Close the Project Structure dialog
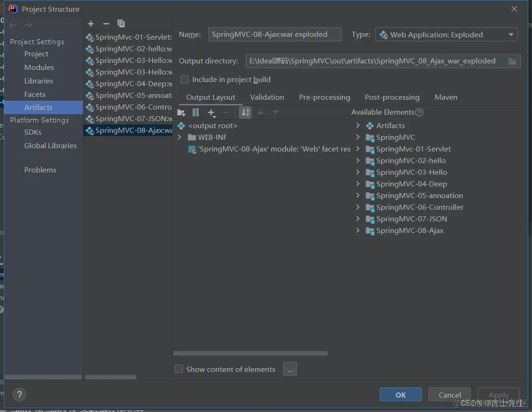The height and width of the screenshot is (412, 532). tap(514, 9)
